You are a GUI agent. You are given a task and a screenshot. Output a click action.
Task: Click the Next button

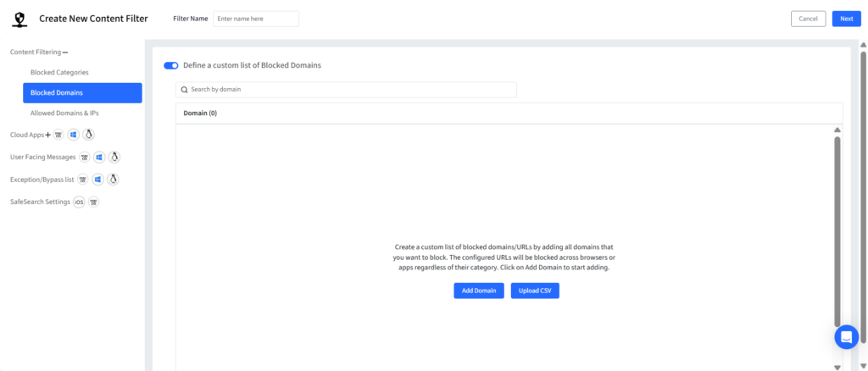[847, 19]
